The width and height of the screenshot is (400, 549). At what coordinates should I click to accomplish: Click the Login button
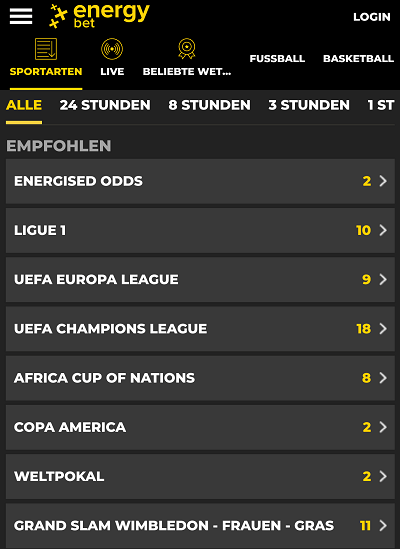[x=372, y=17]
